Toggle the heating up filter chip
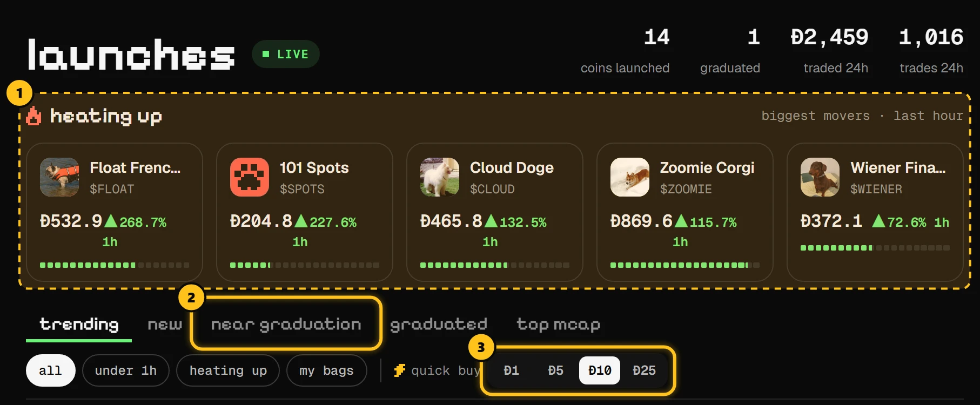This screenshot has width=980, height=405. pos(228,370)
